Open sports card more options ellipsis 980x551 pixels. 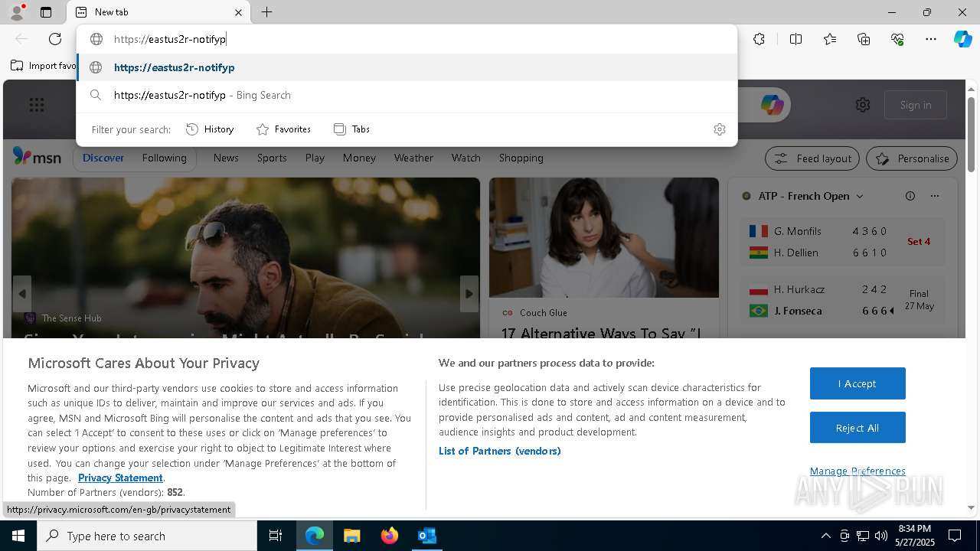935,196
